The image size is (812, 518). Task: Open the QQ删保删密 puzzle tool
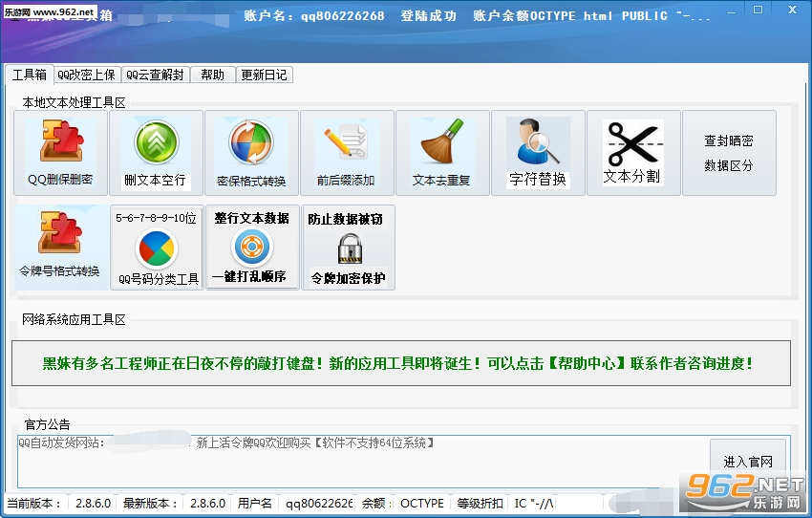pos(60,153)
